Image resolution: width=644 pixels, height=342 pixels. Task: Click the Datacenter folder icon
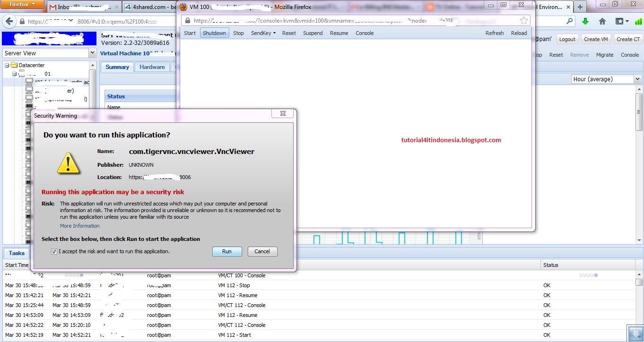tap(14, 65)
